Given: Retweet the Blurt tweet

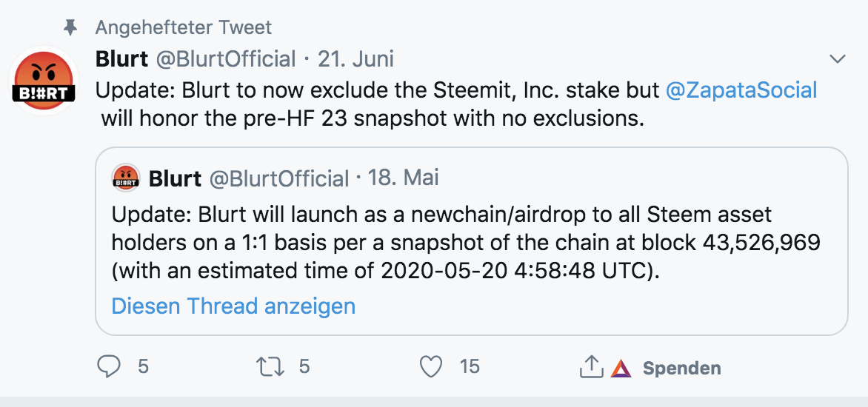Looking at the screenshot, I should (270, 366).
